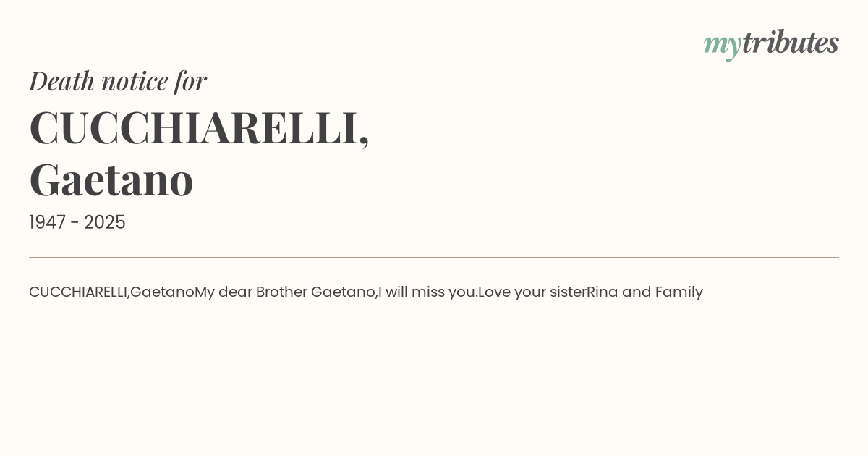Click the birth year 1947
The image size is (868, 456).
click(47, 222)
